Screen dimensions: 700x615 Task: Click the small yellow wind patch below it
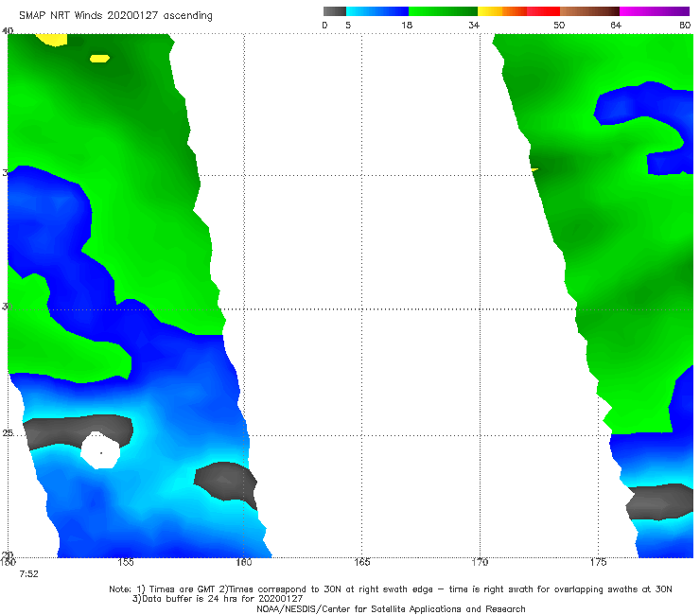click(x=99, y=59)
